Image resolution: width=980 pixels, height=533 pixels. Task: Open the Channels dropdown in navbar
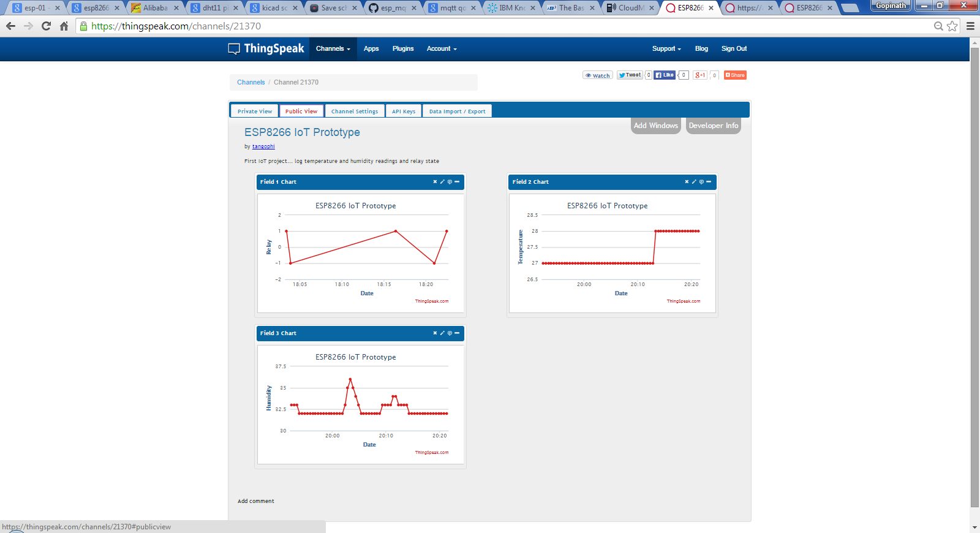[x=333, y=49]
